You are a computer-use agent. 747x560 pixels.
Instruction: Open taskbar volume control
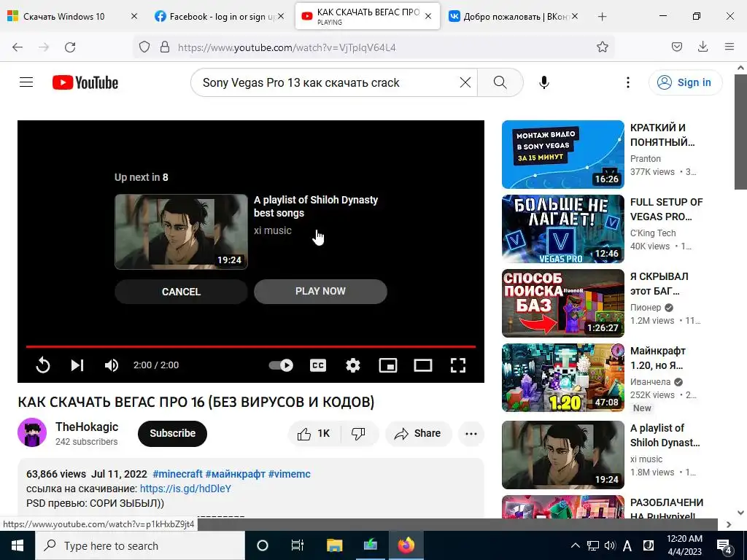tap(610, 545)
